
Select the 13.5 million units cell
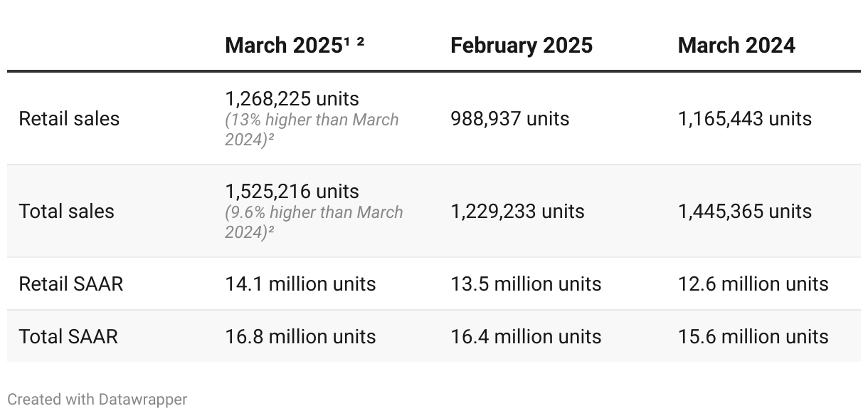pos(526,284)
